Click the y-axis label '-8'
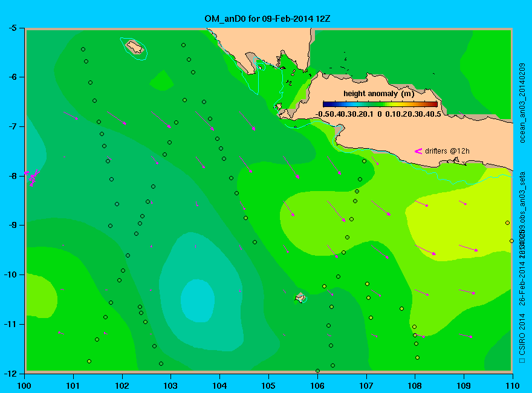Screen dimensions: 532x393 tap(12, 176)
